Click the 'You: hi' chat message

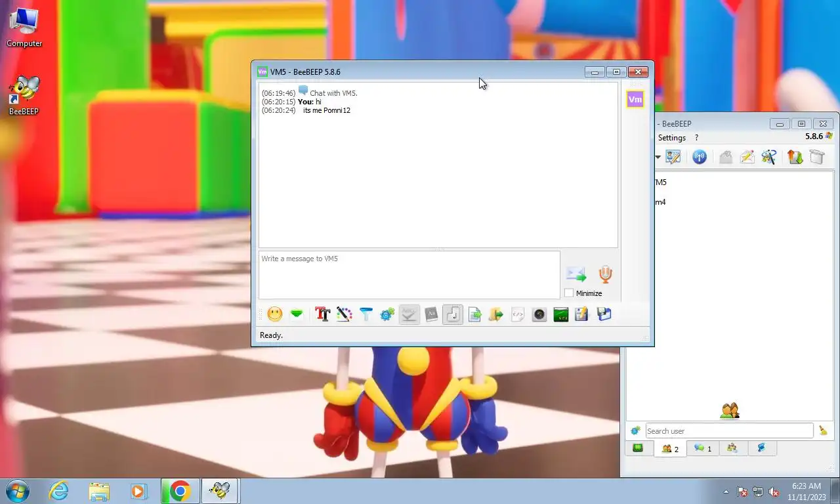[x=310, y=102]
